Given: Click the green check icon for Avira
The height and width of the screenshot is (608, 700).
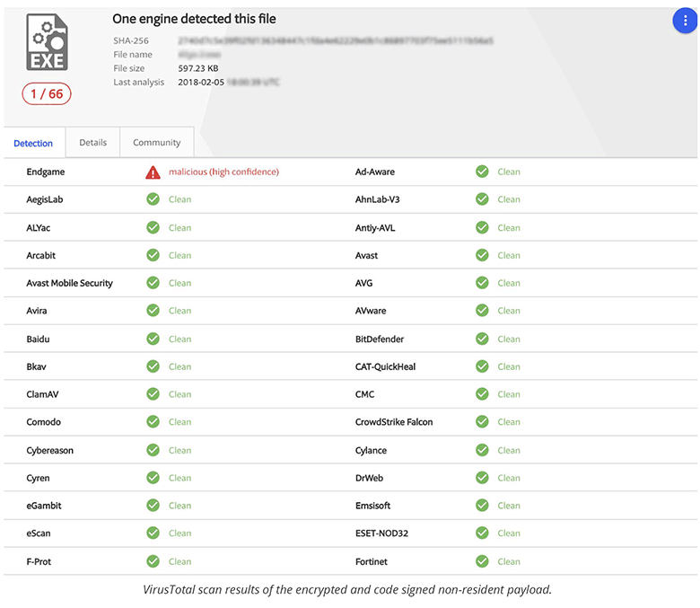Looking at the screenshot, I should pyautogui.click(x=153, y=311).
